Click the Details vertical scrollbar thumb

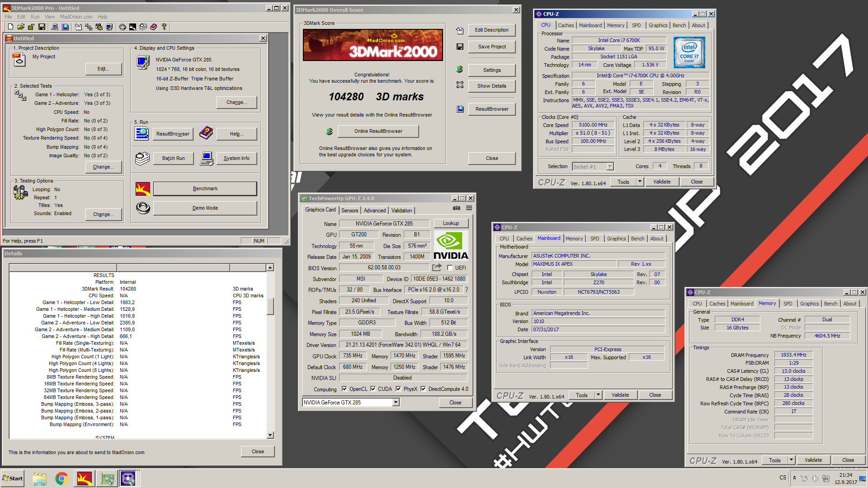click(x=270, y=306)
